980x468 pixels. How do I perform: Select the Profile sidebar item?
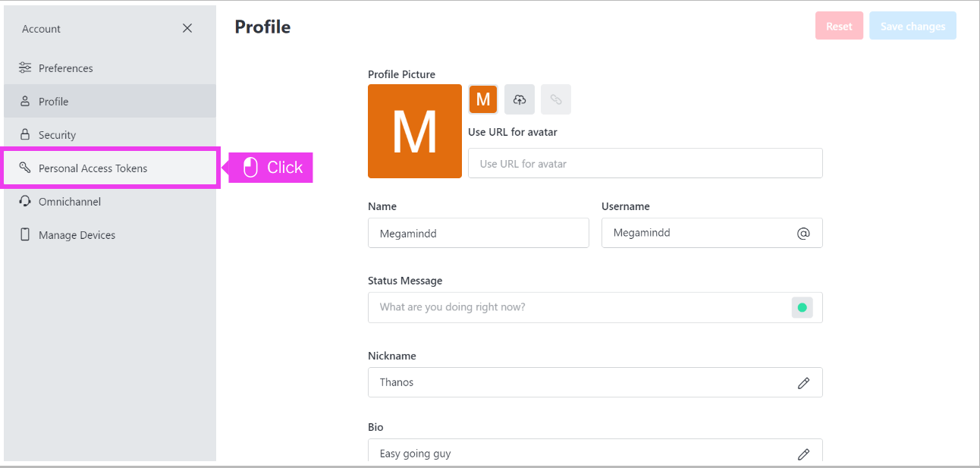click(110, 102)
